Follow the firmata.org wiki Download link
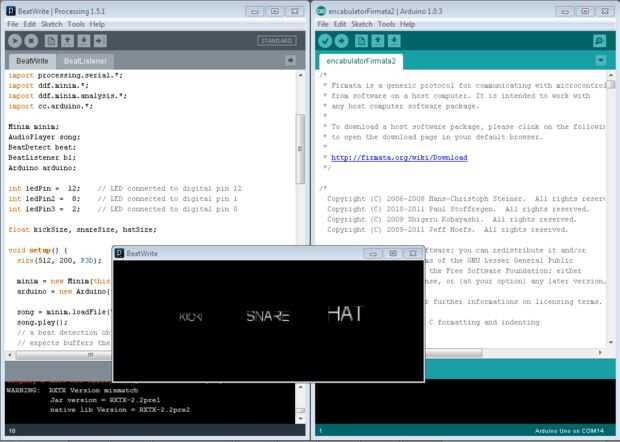 (399, 157)
